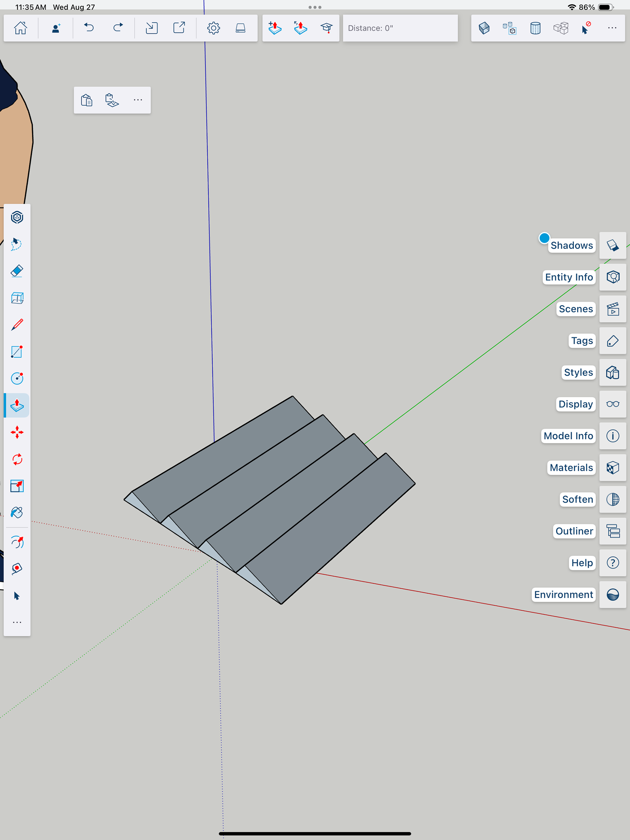The height and width of the screenshot is (840, 630).
Task: Select the Rotate tool
Action: click(x=17, y=459)
